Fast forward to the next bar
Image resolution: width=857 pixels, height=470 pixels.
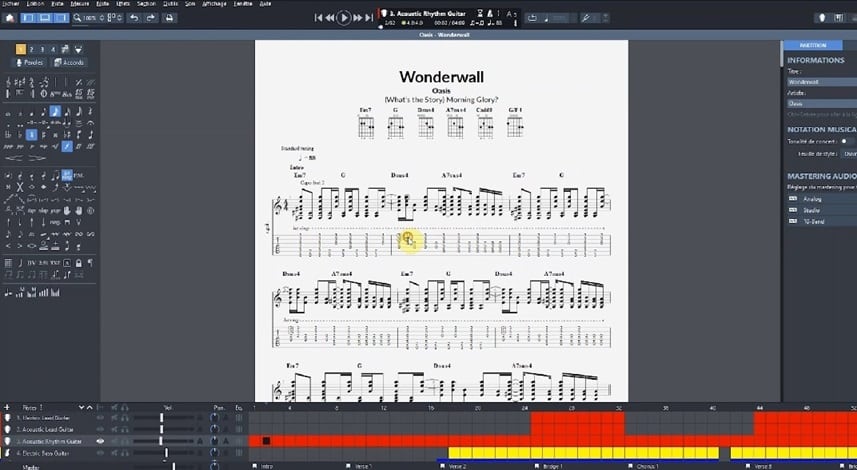357,18
